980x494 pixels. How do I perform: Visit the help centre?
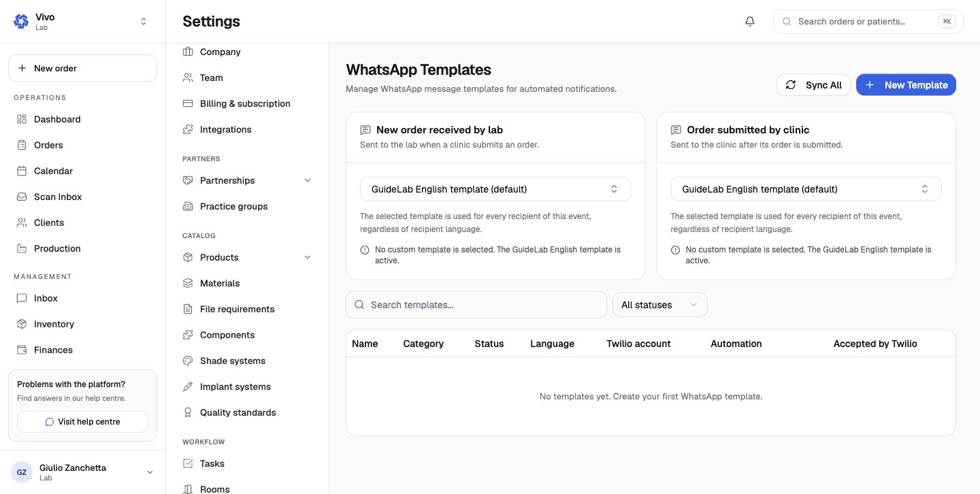click(x=82, y=422)
